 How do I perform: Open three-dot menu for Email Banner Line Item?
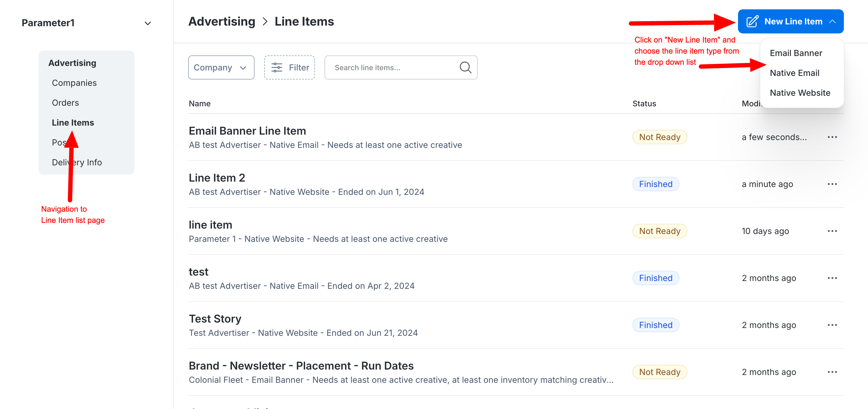832,137
